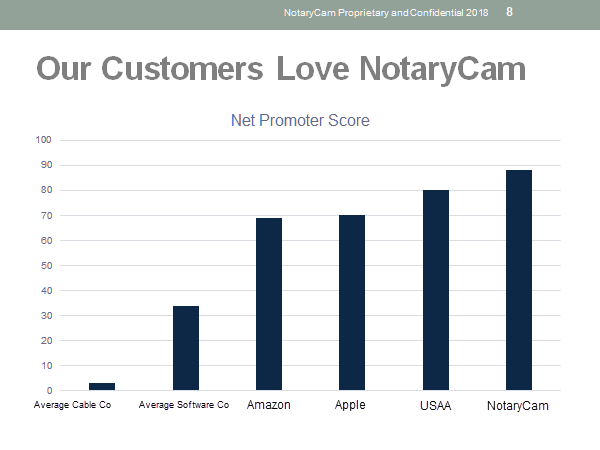Click the y-axis value 50
The width and height of the screenshot is (600, 450).
coord(46,266)
